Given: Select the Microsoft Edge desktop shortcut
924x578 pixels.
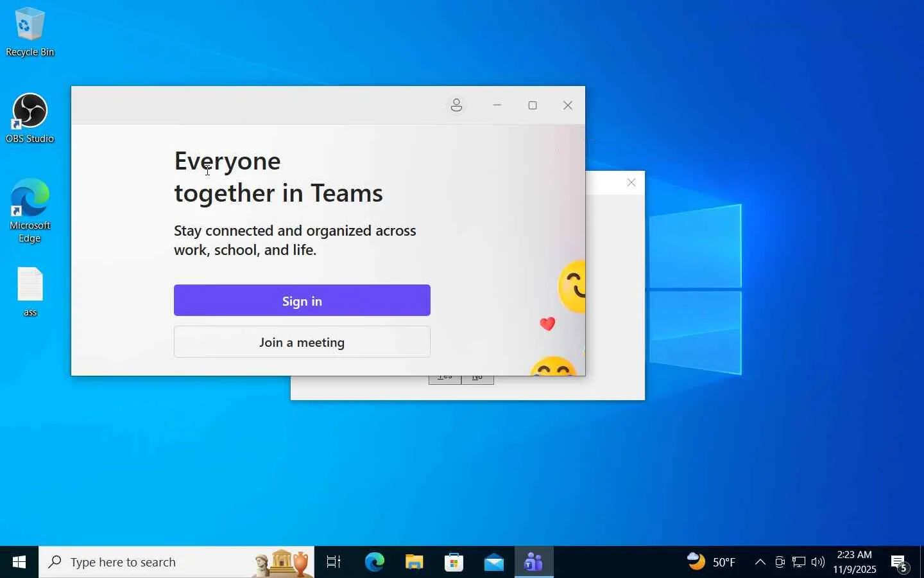Looking at the screenshot, I should (x=30, y=211).
